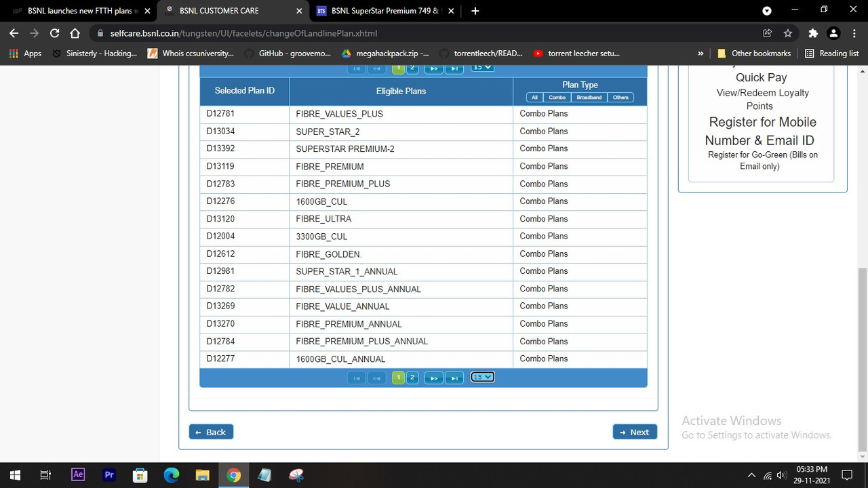
Task: Open the torrent leecher setup bookmark
Action: tap(576, 54)
